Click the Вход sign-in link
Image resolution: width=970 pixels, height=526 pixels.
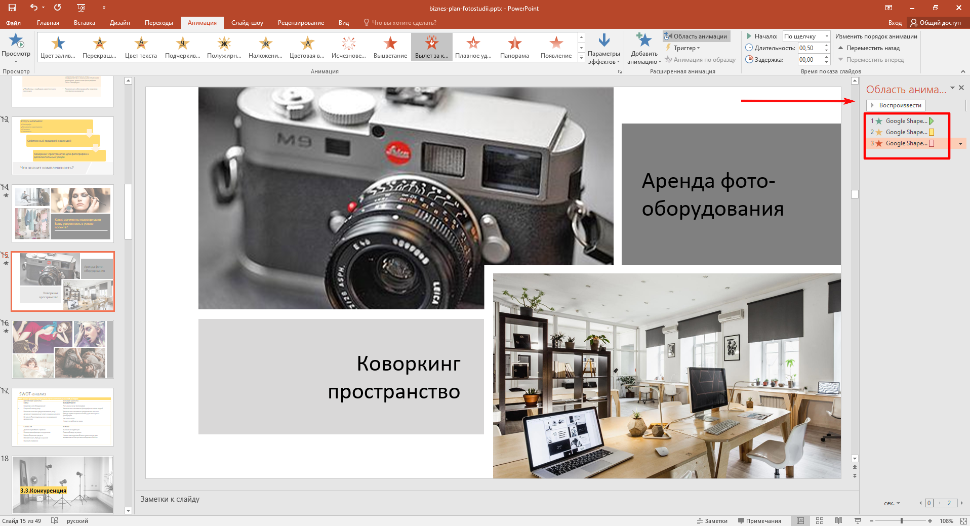[x=895, y=22]
